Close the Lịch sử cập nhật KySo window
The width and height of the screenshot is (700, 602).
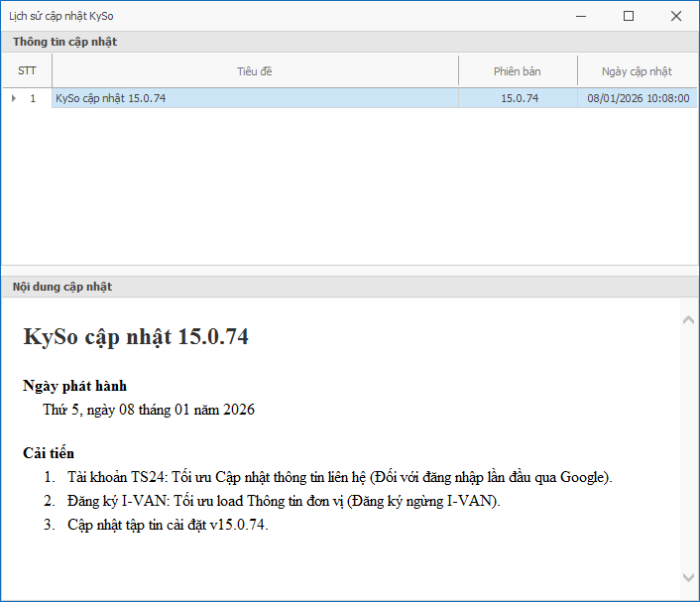(x=676, y=16)
